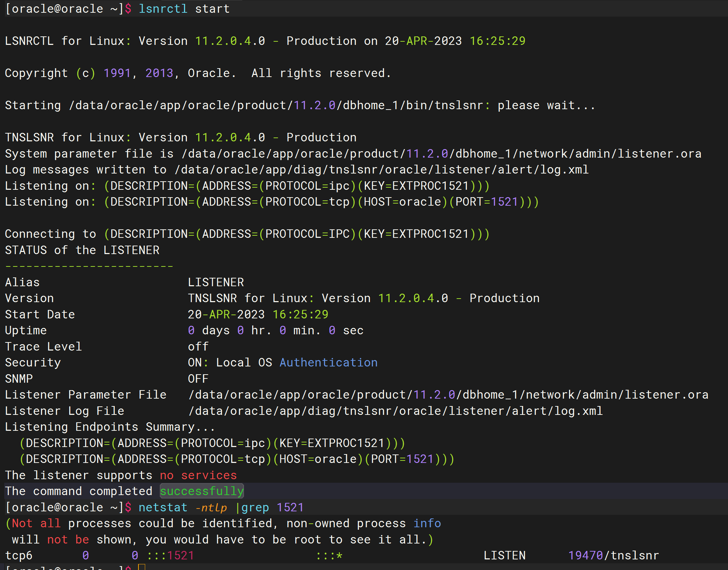Viewport: 728px width, 570px height.
Task: Click '(Not all' at warning message start
Action: point(33,523)
